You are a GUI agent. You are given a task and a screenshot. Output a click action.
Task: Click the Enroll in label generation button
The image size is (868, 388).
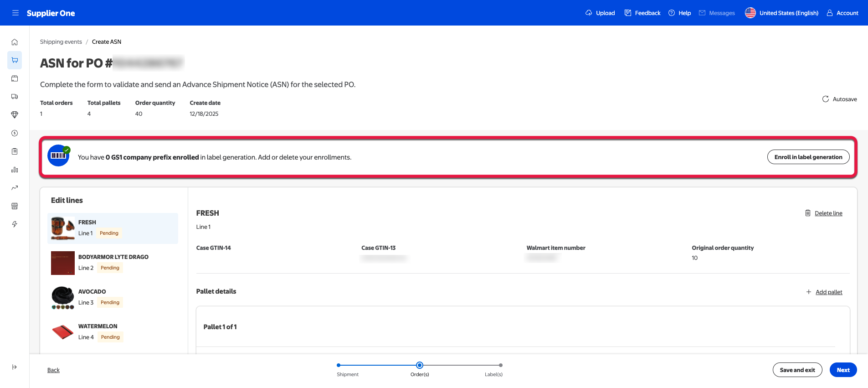808,157
